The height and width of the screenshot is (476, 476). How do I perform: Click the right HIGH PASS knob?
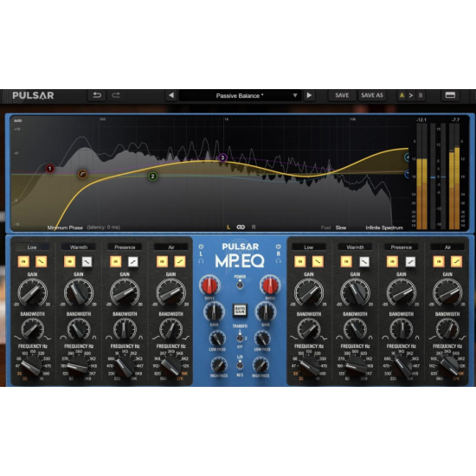261,365
